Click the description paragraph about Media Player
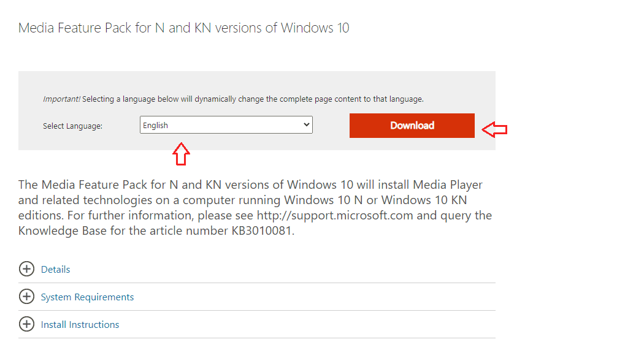644x342 pixels. 255,208
